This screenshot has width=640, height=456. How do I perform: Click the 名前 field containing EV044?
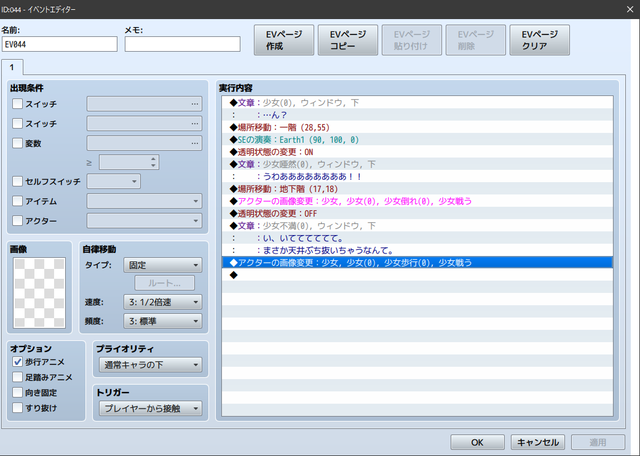point(60,44)
